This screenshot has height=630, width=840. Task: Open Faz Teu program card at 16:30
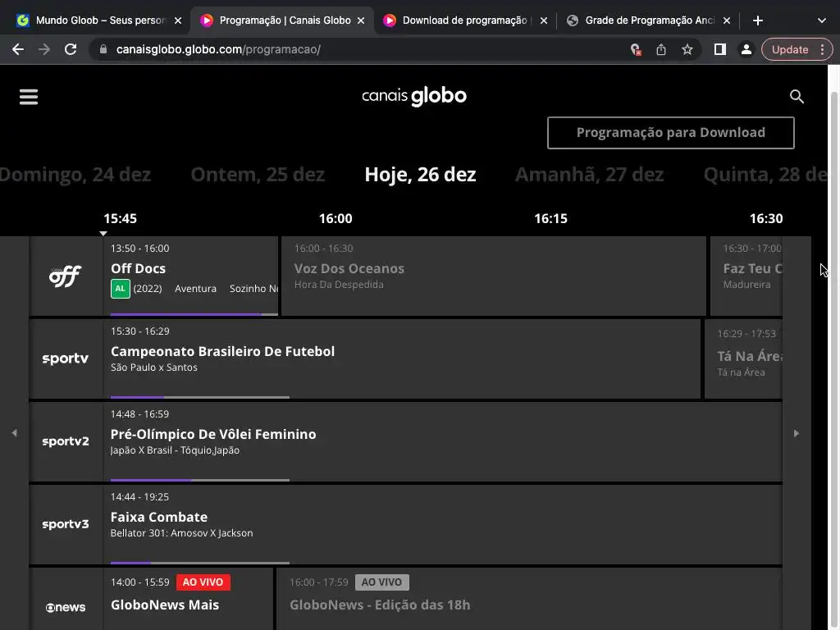tap(746, 276)
